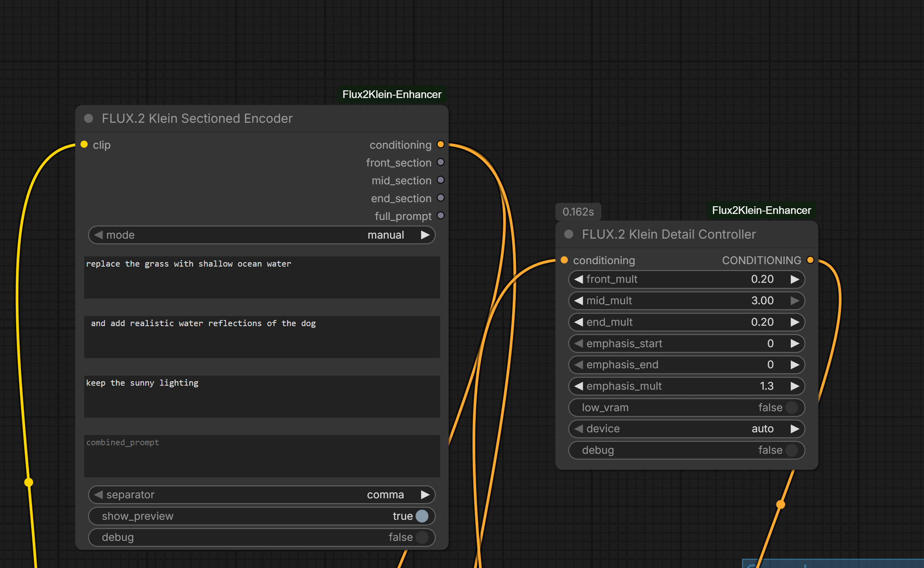This screenshot has width=924, height=568.
Task: Collapse the FLUX.2 Klein Sectioned Encoder node dot
Action: point(89,118)
